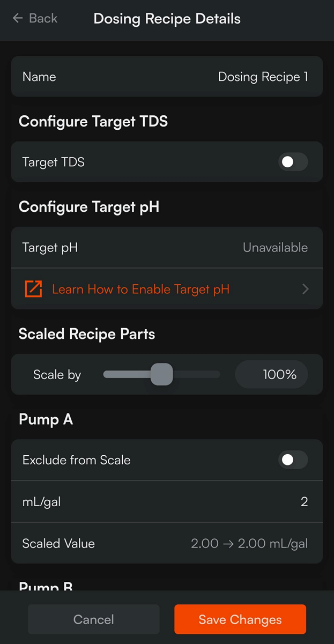The width and height of the screenshot is (334, 644).
Task: Click the Scale by slider handle
Action: coord(161,374)
